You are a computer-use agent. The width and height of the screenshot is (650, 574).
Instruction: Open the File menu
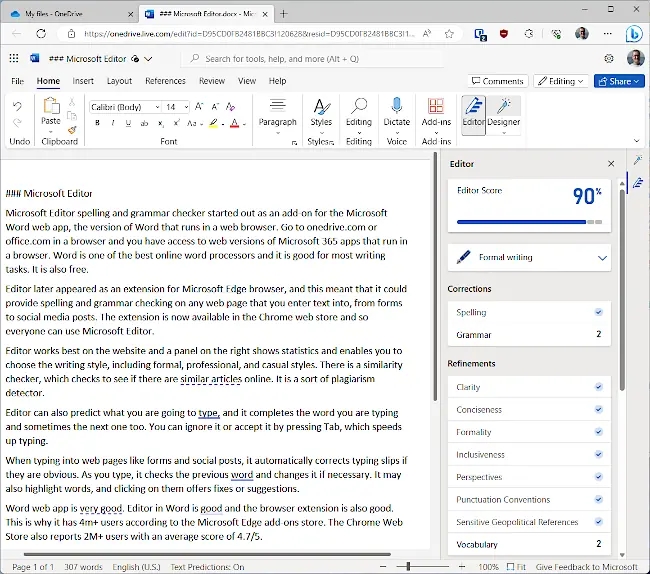point(17,81)
